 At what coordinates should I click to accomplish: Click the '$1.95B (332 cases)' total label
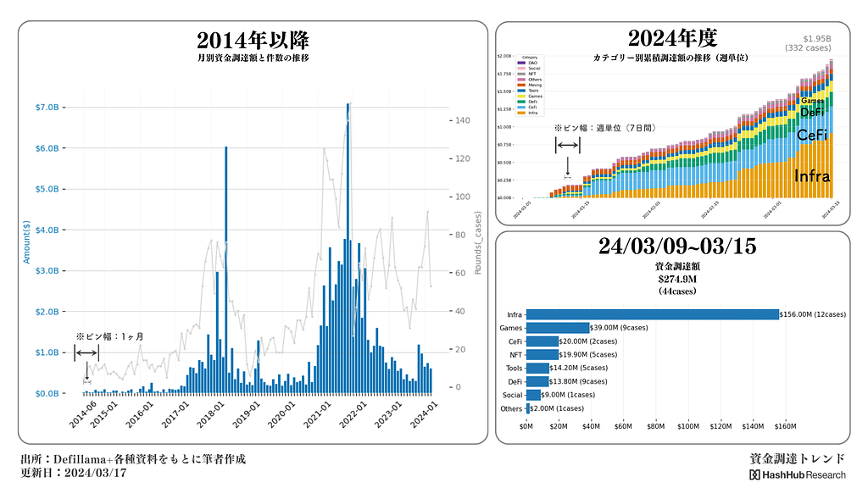click(x=817, y=43)
